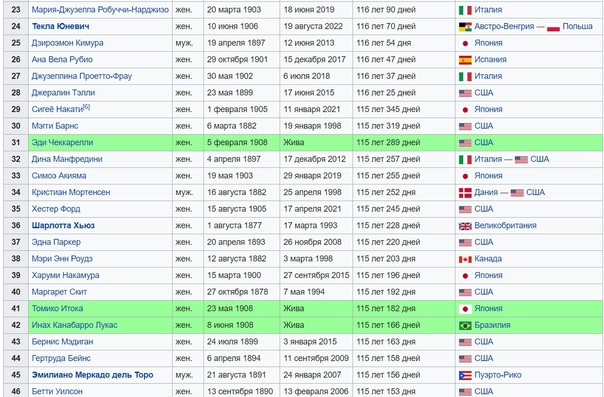Click Japan flag in Томико Итока row

coord(465,309)
